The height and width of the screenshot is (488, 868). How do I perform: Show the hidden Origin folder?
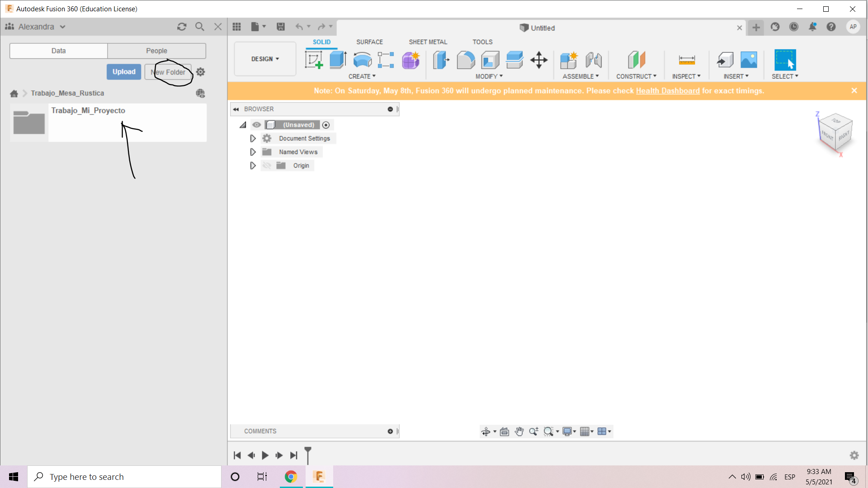[267, 166]
